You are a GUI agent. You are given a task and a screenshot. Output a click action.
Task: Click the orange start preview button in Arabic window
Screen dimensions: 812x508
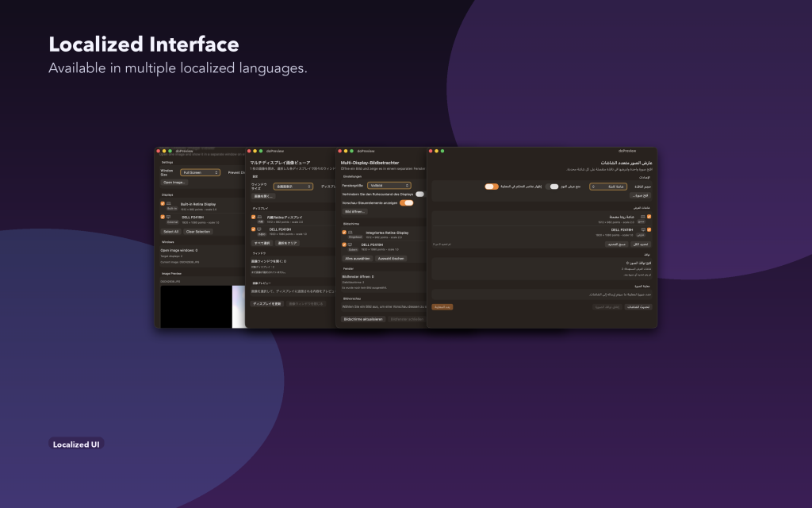[442, 307]
